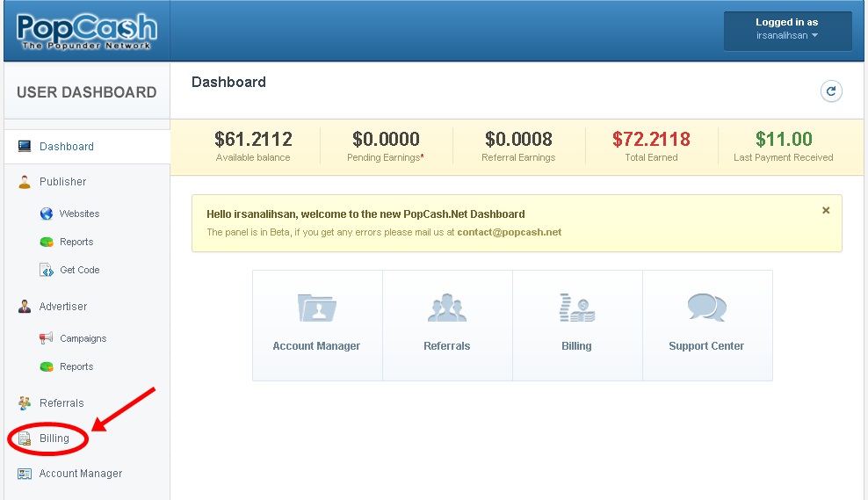Go to Campaigns under Advertiser

point(83,338)
